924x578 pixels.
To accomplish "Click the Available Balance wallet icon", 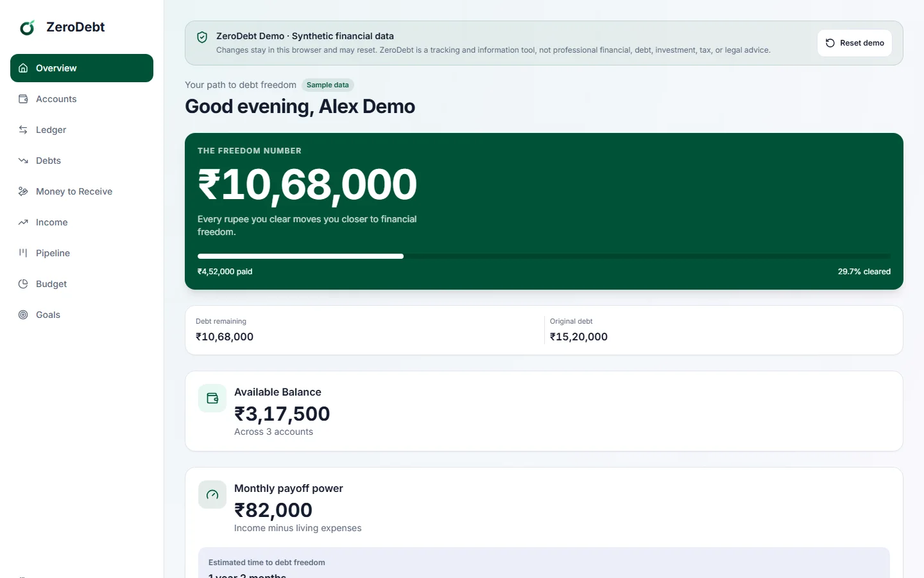I will (x=212, y=398).
